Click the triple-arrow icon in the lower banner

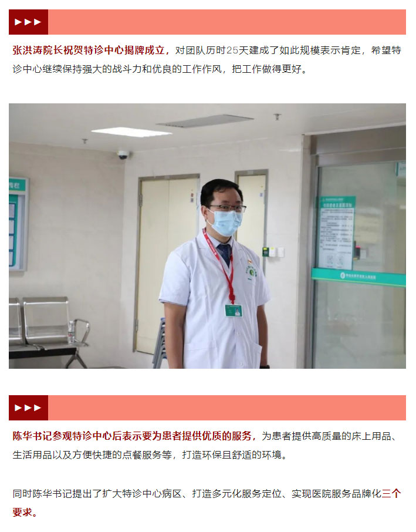tap(28, 408)
